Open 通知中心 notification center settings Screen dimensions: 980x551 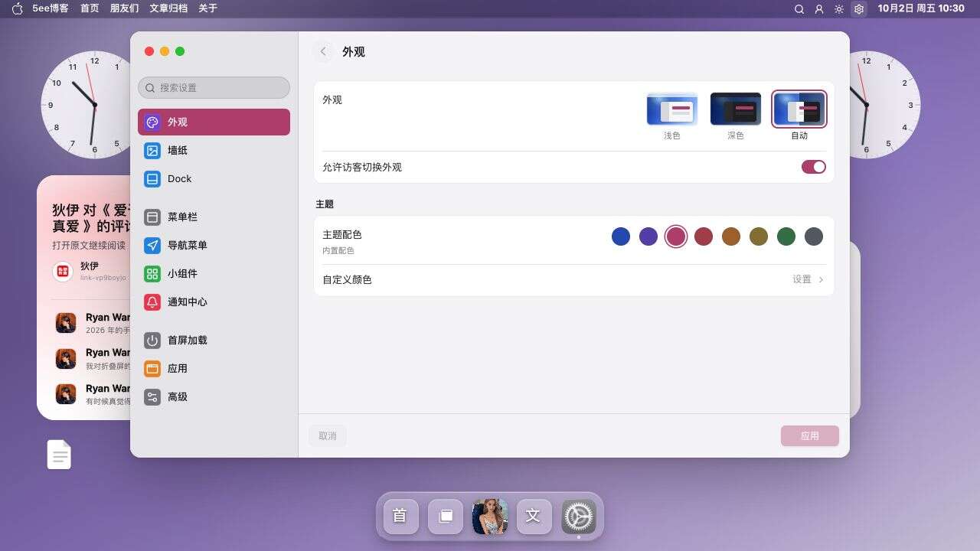click(214, 302)
